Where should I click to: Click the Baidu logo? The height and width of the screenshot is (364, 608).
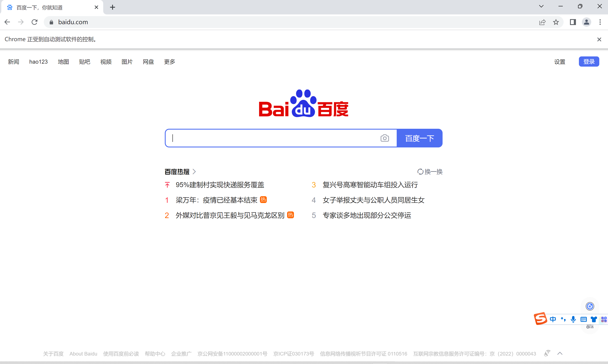(304, 103)
